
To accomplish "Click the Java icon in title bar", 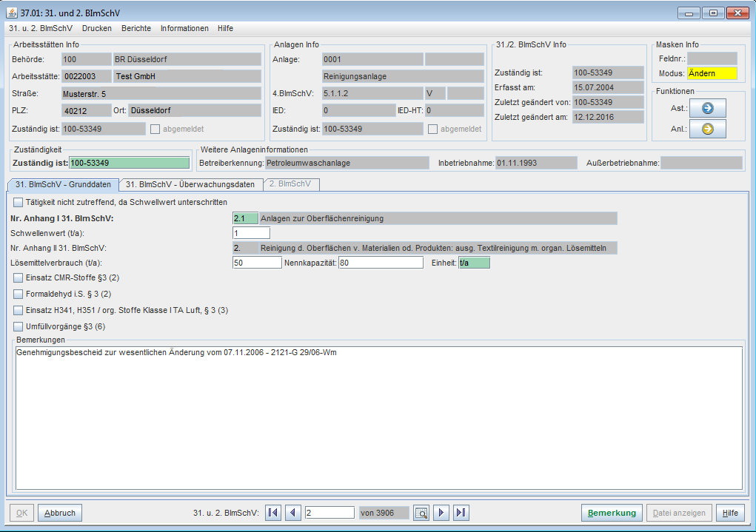I will click(x=12, y=13).
